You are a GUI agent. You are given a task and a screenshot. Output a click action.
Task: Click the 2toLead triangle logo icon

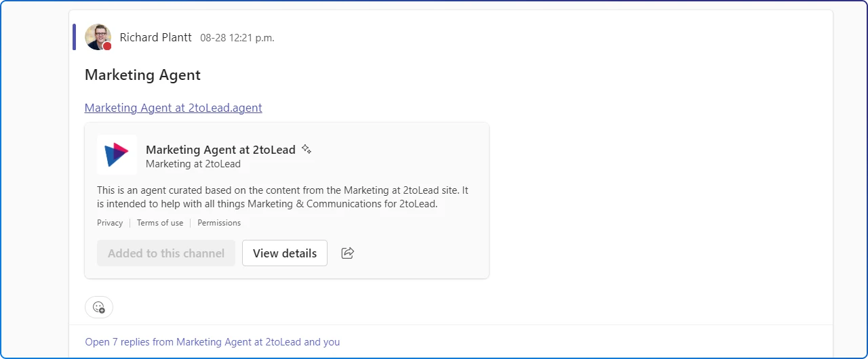point(117,155)
